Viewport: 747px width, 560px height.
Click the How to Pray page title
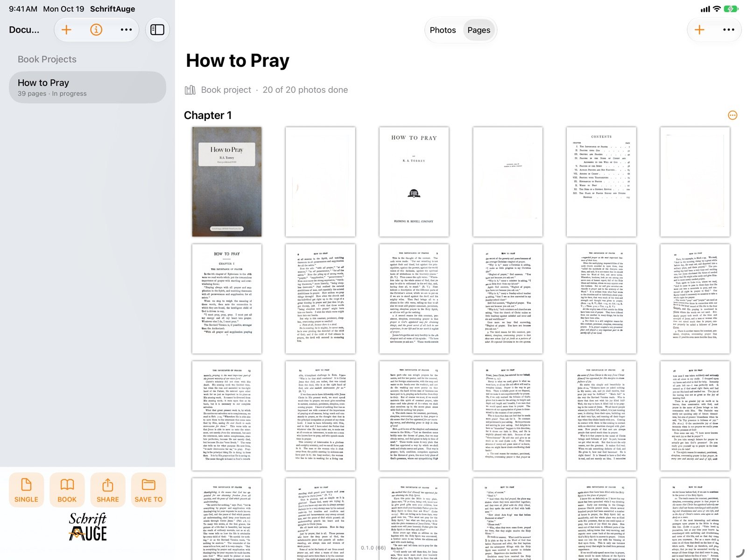tap(238, 61)
